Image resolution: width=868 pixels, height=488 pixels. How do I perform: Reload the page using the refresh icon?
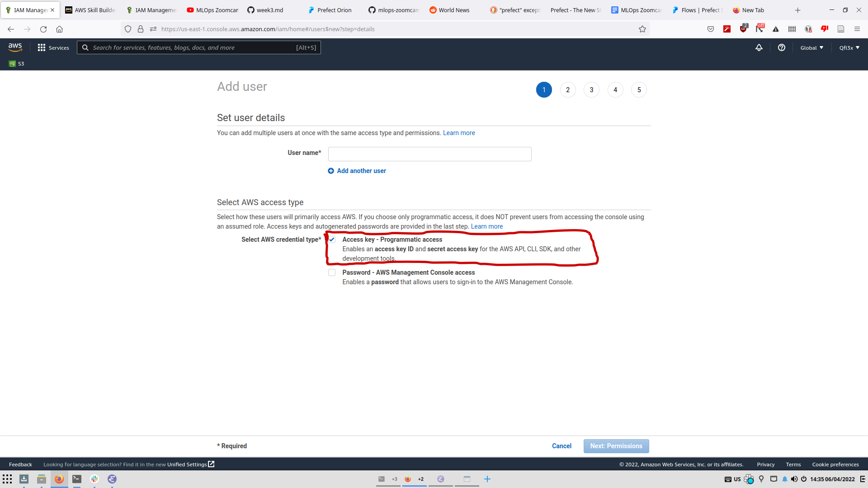point(43,29)
